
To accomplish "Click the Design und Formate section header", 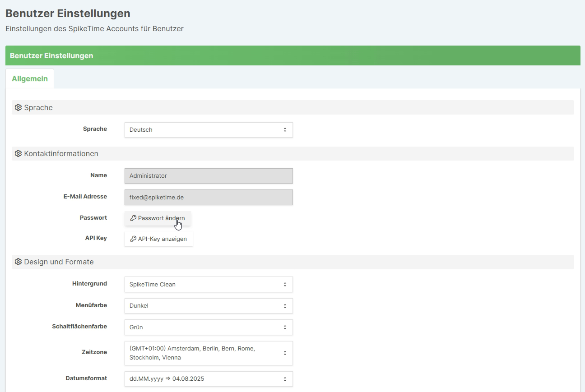I will pos(292,262).
